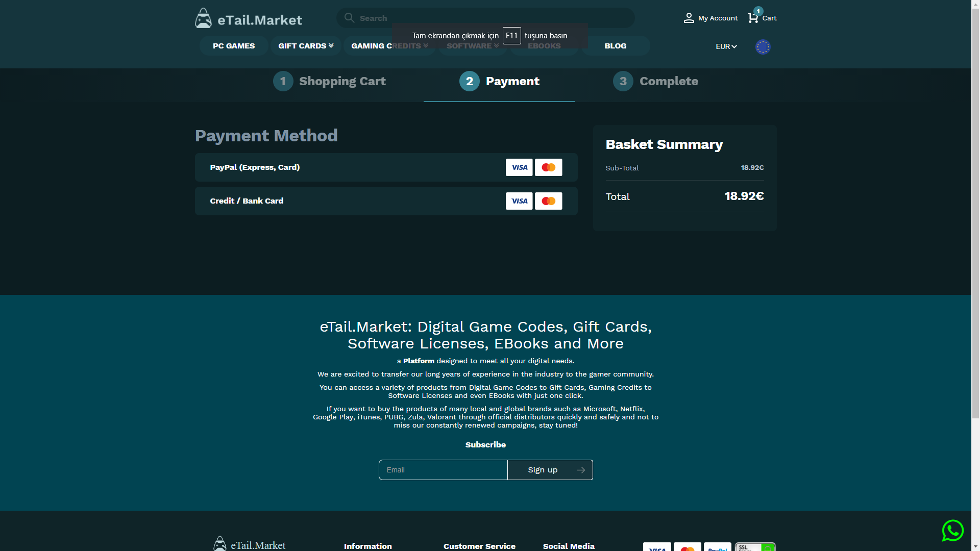Focus the Email subscribe field
Viewport: 980px width, 551px height.
[x=443, y=470]
